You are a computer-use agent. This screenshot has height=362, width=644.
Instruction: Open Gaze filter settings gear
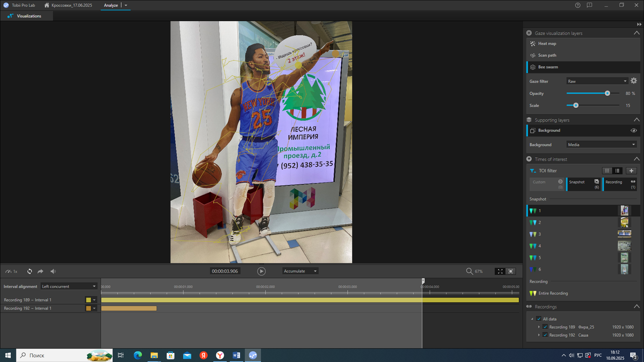(x=634, y=81)
